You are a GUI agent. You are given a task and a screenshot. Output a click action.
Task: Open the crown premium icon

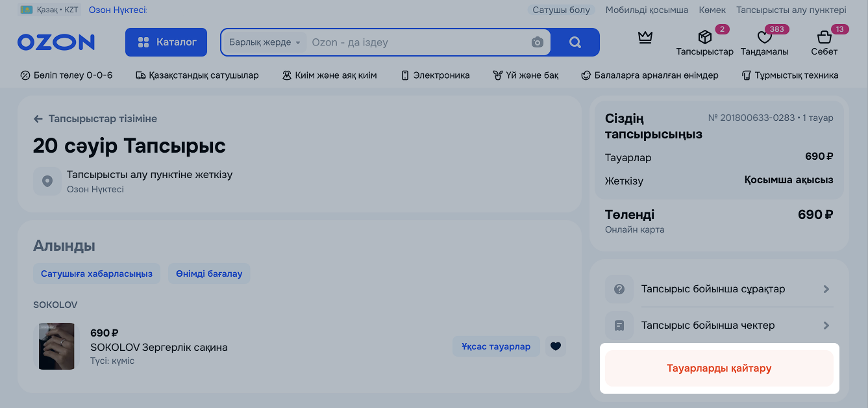[x=645, y=38]
